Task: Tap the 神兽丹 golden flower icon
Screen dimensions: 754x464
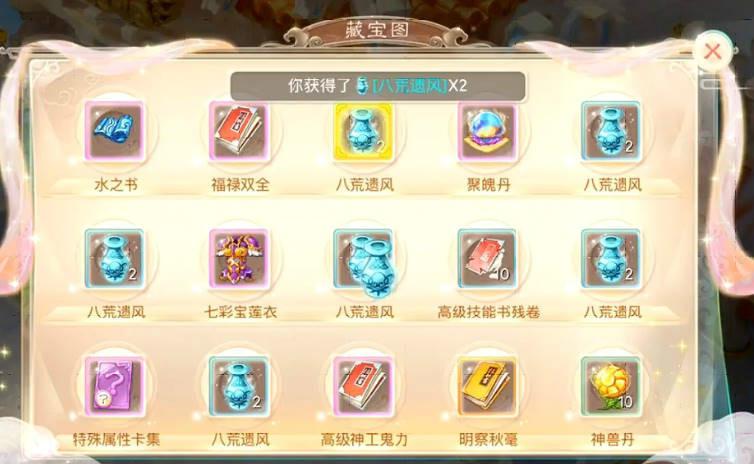Action: click(611, 386)
